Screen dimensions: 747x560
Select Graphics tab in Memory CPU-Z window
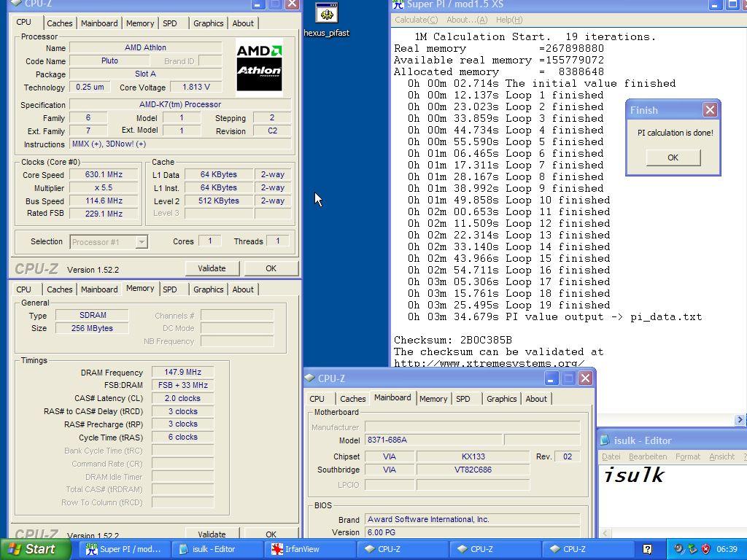[x=208, y=289]
